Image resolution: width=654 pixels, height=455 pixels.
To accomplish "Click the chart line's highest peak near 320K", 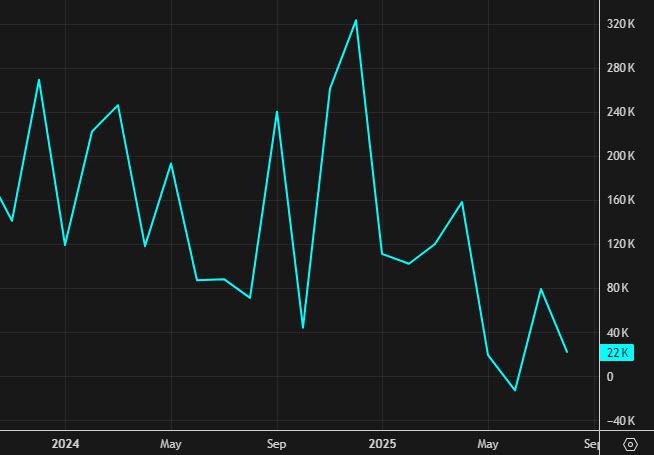I will pos(356,20).
